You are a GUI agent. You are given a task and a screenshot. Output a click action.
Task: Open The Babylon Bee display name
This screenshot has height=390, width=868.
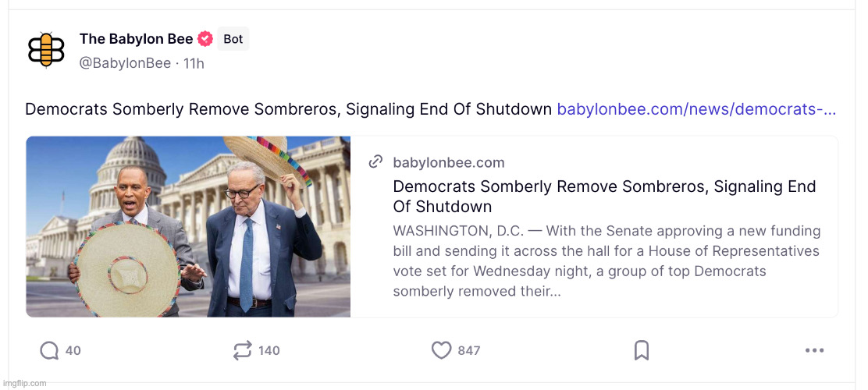coord(136,39)
